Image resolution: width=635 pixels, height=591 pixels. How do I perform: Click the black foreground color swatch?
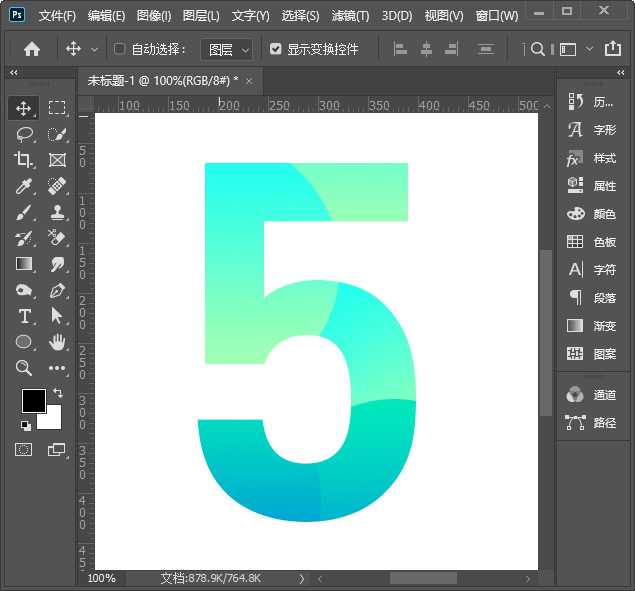34,401
